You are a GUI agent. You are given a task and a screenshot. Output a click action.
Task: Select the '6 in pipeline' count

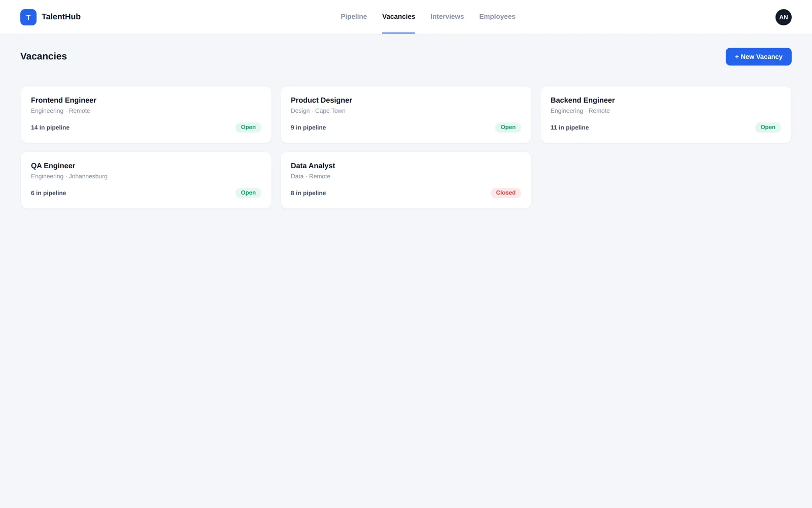point(48,193)
